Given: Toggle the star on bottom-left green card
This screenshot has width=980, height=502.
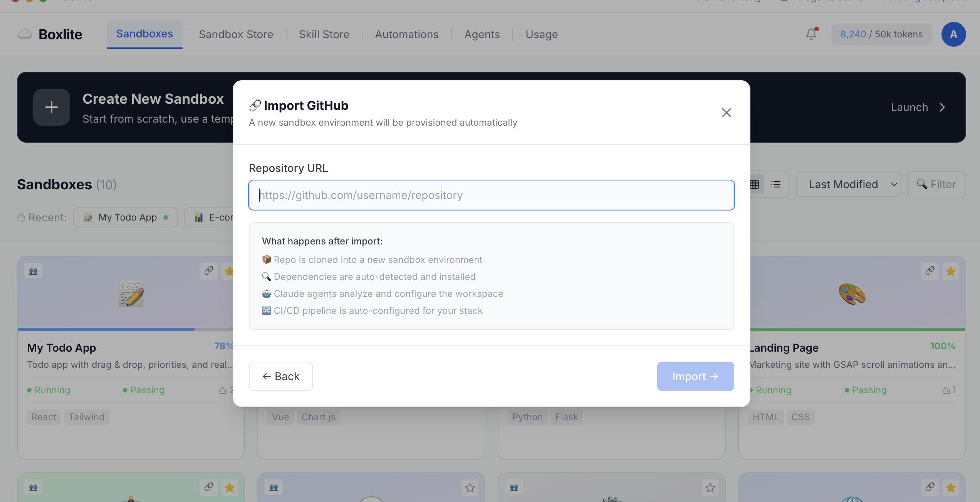Looking at the screenshot, I should [230, 488].
